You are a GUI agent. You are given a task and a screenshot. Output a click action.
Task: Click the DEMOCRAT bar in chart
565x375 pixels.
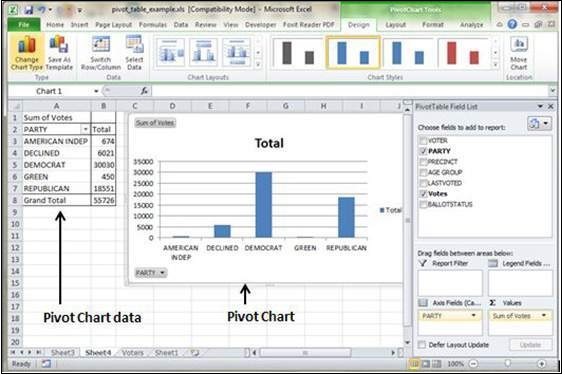(x=264, y=205)
